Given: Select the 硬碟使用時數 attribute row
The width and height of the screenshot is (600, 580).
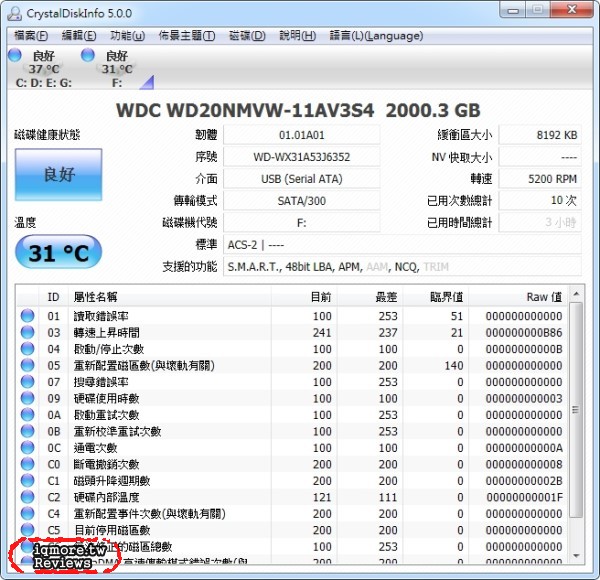Looking at the screenshot, I should pyautogui.click(x=292, y=398).
